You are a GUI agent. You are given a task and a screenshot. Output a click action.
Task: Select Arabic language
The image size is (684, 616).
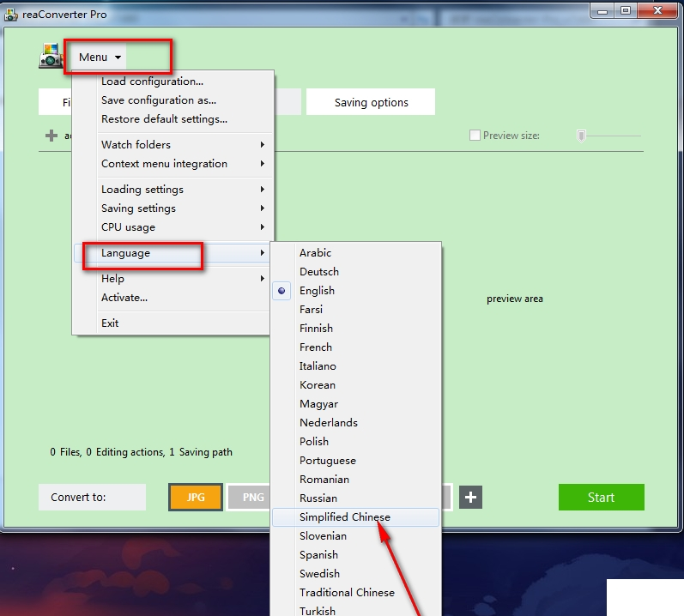click(355, 253)
